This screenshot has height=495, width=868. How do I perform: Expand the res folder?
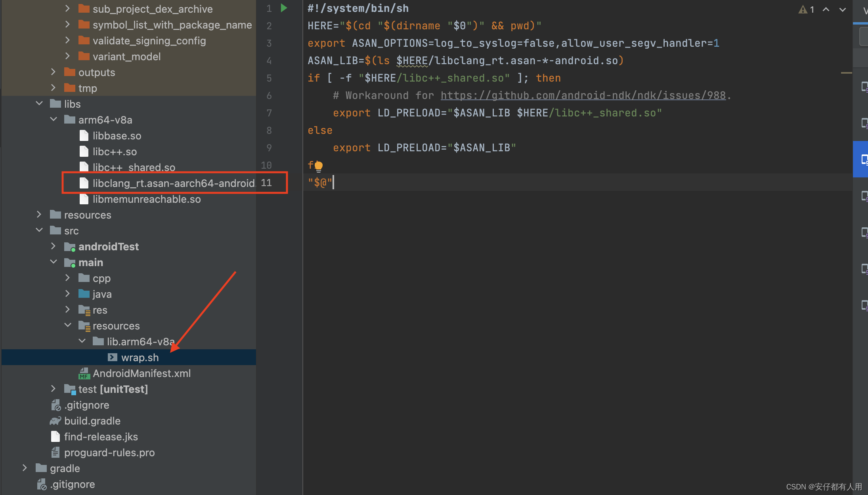[67, 309]
